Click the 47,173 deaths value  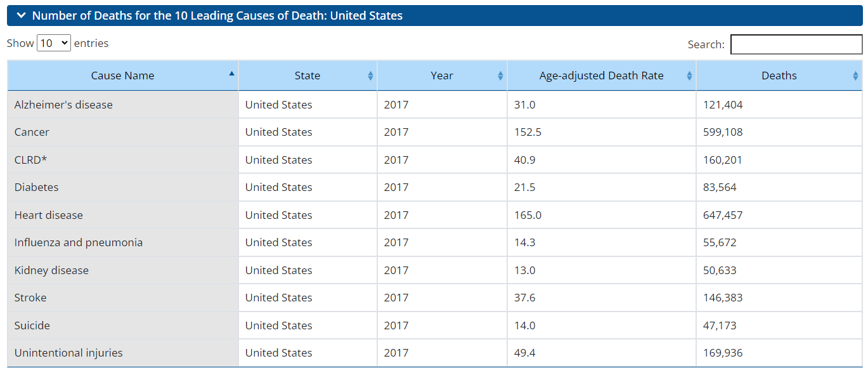(720, 325)
